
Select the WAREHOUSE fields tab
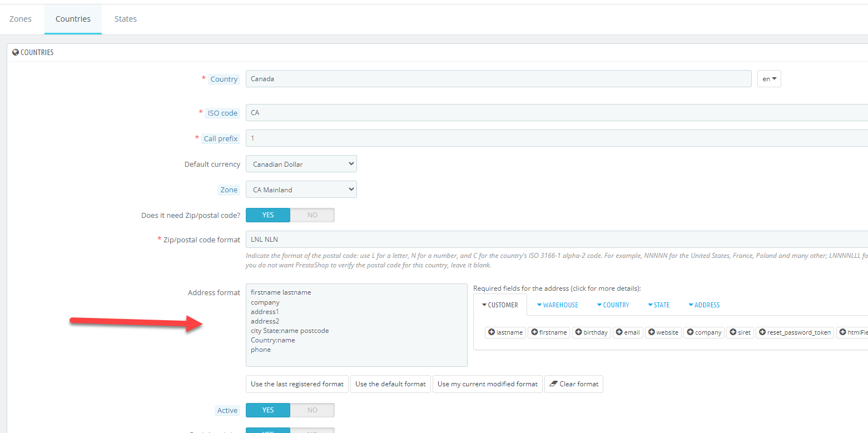click(x=557, y=305)
